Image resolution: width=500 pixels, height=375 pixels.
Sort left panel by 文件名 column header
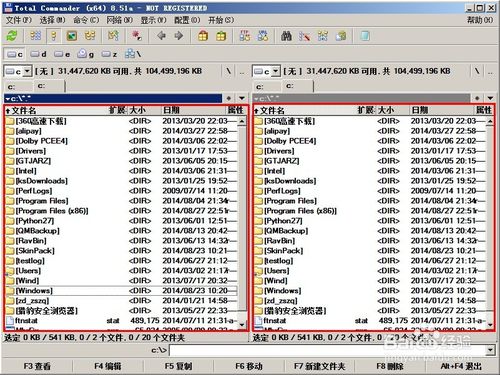(x=57, y=110)
